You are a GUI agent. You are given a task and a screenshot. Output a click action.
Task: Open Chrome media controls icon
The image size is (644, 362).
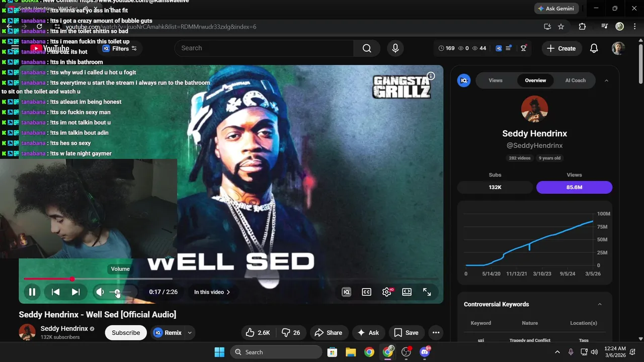[605, 27]
